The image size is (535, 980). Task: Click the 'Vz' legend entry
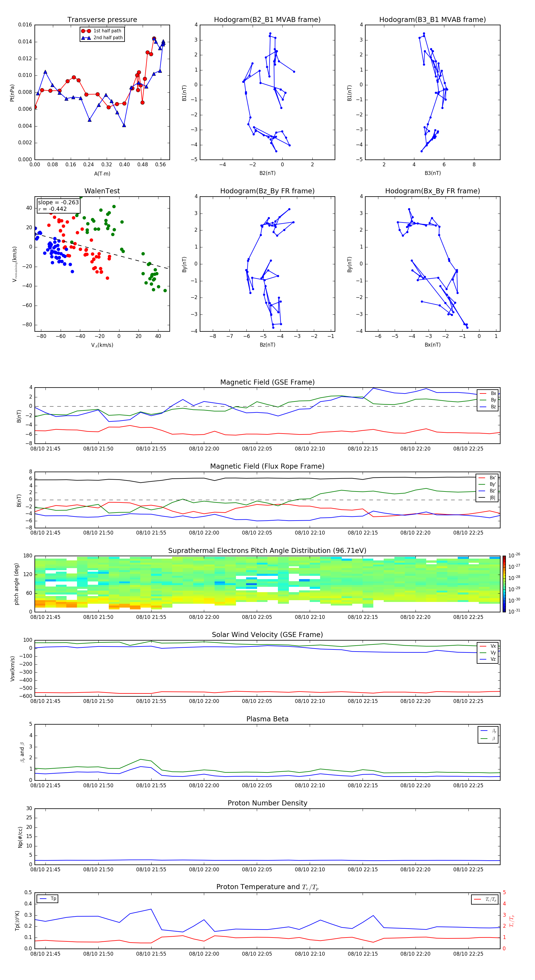488,659
